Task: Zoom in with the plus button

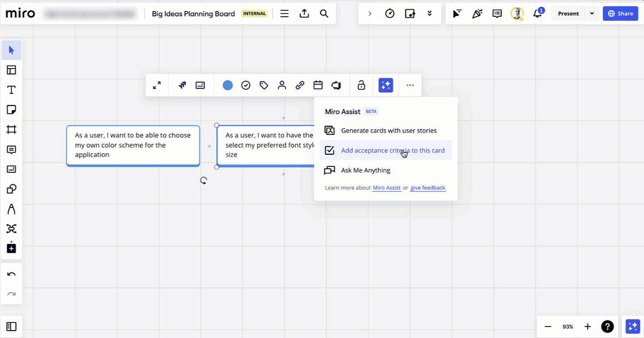Action: [x=588, y=326]
